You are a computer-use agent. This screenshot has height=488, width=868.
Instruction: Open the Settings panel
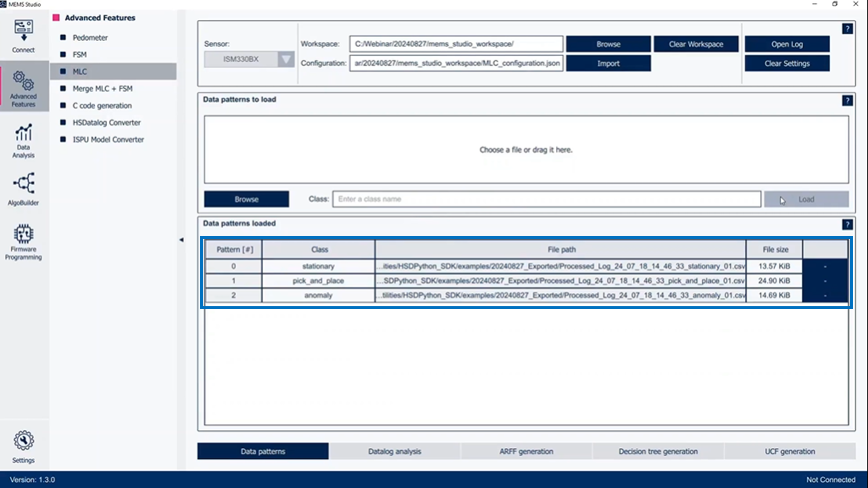(24, 445)
